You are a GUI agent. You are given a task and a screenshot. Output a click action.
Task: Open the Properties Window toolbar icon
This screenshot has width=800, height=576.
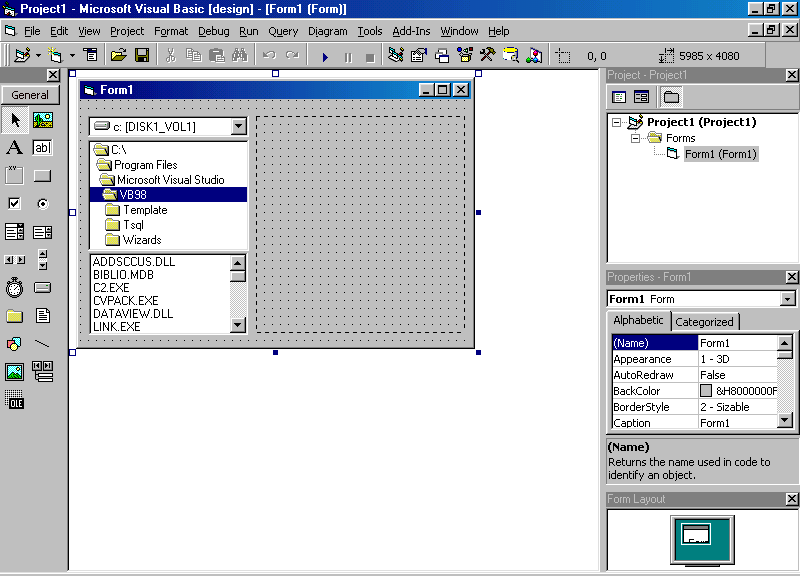tap(418, 55)
